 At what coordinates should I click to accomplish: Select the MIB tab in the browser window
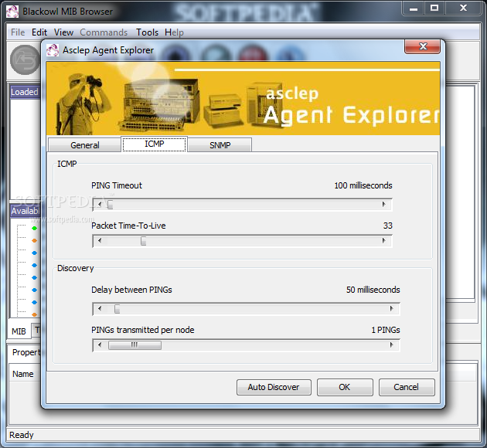(19, 331)
